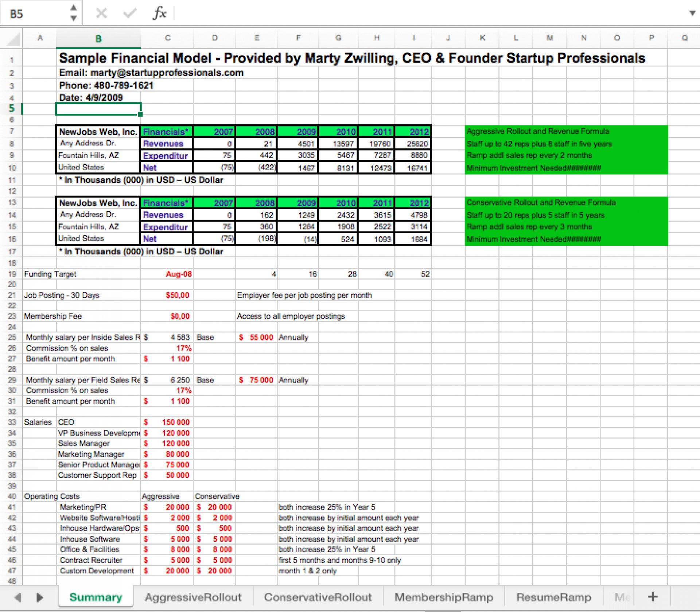
Task: Select column C header
Action: coord(167,38)
